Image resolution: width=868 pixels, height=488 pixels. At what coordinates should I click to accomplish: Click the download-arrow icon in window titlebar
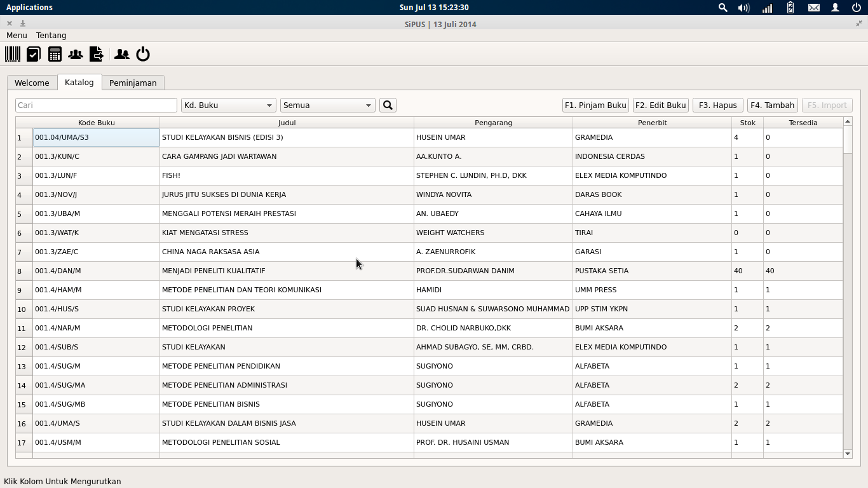click(23, 24)
